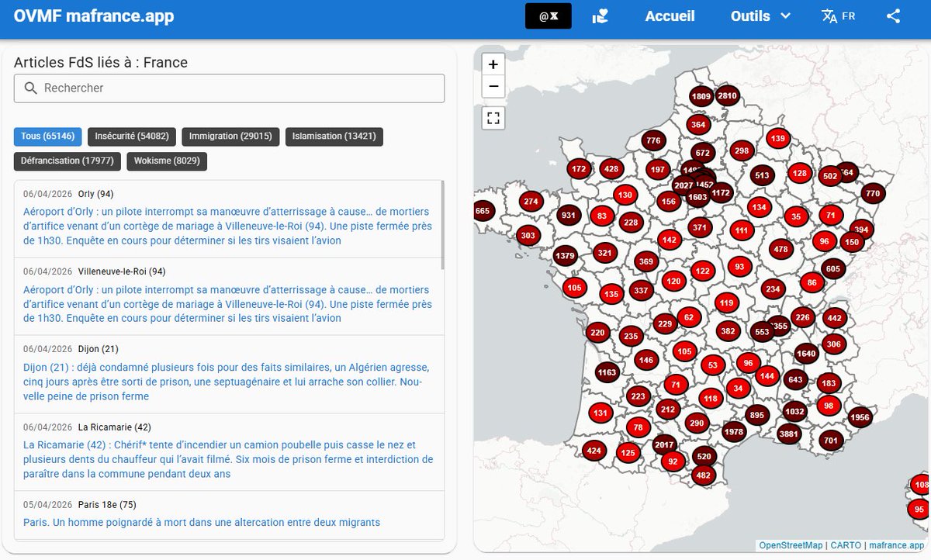Click the search magnifier icon
The width and height of the screenshot is (931, 560).
(x=30, y=88)
